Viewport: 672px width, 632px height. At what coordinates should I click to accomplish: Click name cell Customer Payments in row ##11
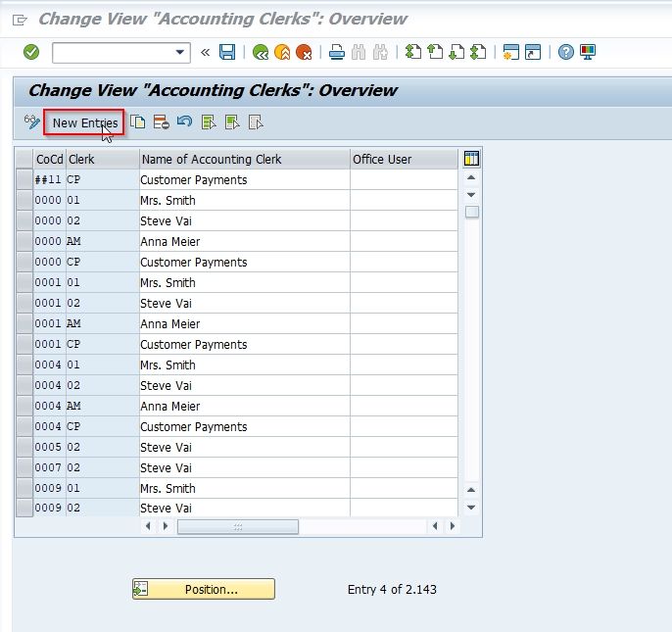click(245, 179)
